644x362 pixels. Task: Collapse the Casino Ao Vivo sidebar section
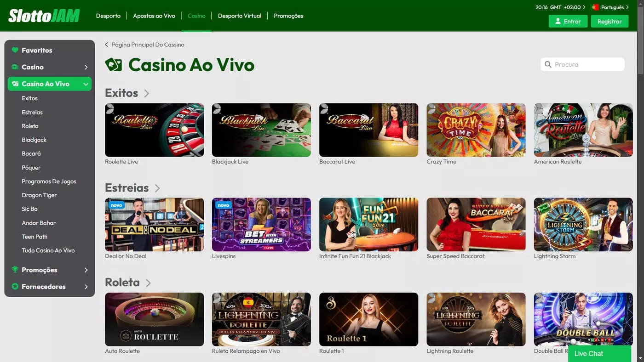pyautogui.click(x=86, y=84)
